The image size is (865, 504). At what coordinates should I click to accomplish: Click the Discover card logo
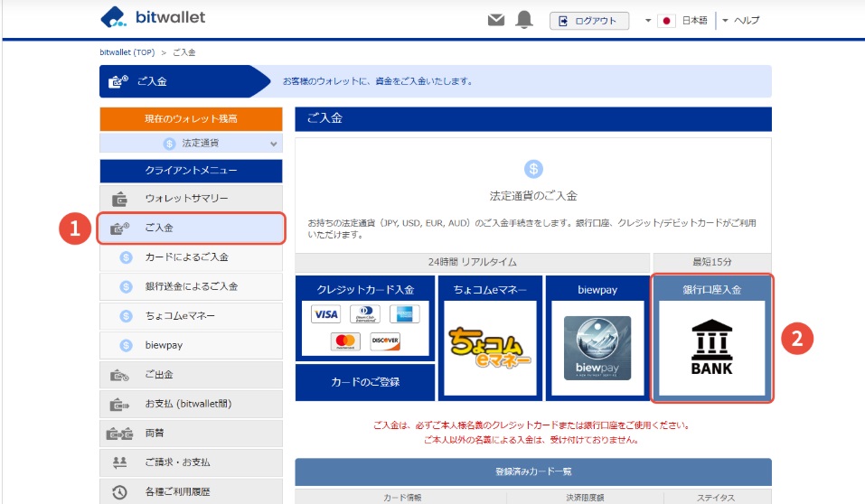(x=385, y=341)
